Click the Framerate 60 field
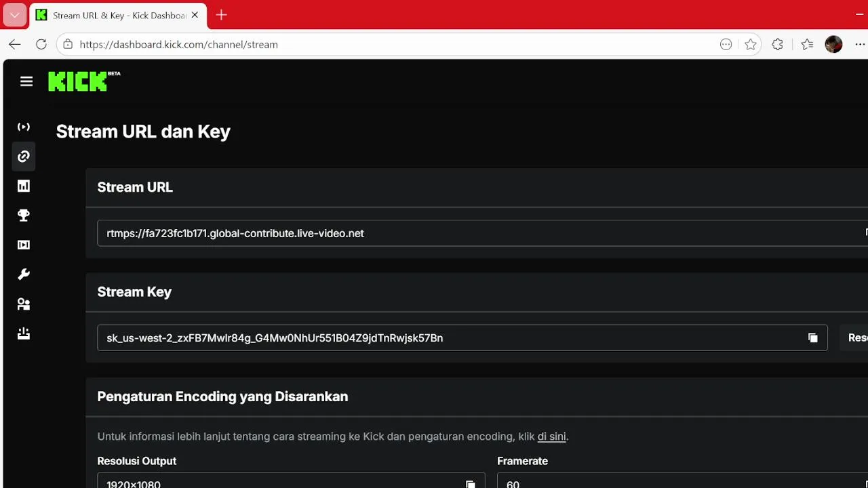The width and height of the screenshot is (868, 488). 682,481
